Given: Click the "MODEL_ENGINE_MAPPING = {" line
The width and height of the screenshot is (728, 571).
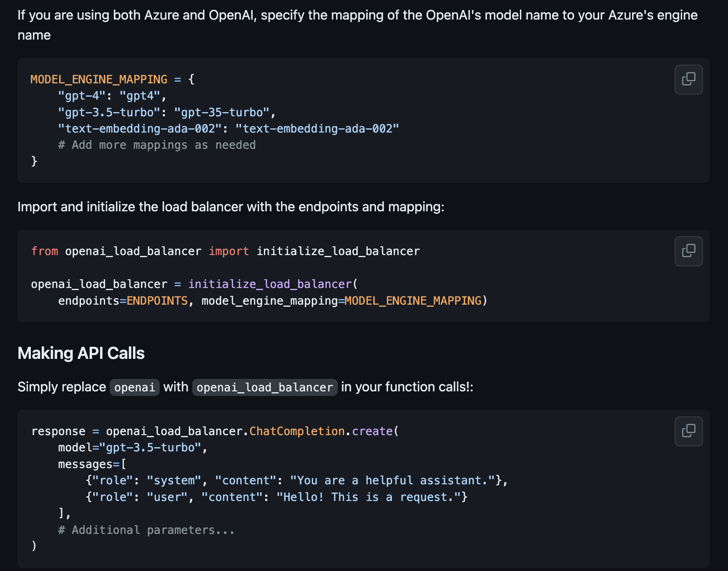Looking at the screenshot, I should coord(113,79).
